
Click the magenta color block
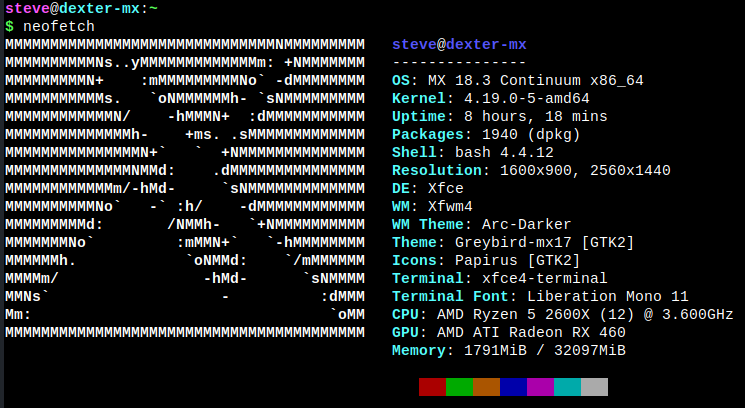pyautogui.click(x=541, y=387)
